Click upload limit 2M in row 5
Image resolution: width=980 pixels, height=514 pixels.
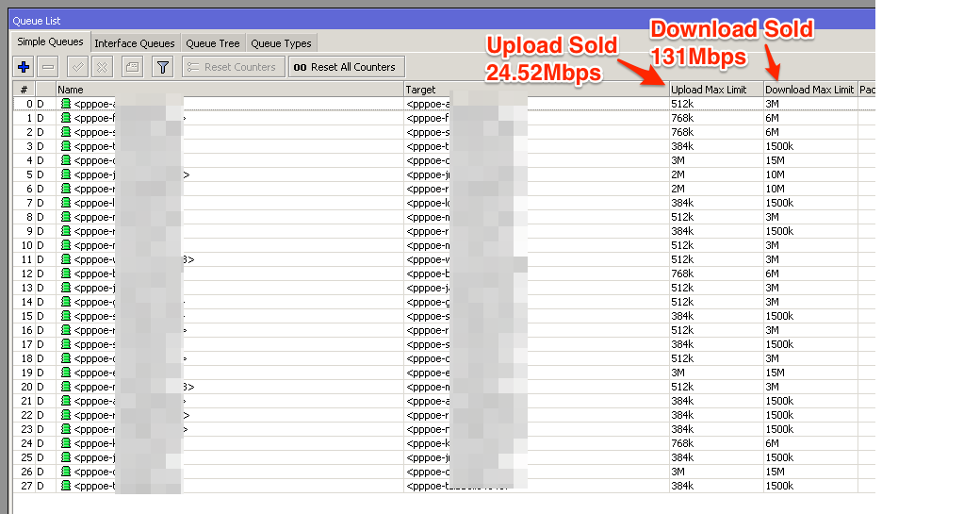pos(678,174)
